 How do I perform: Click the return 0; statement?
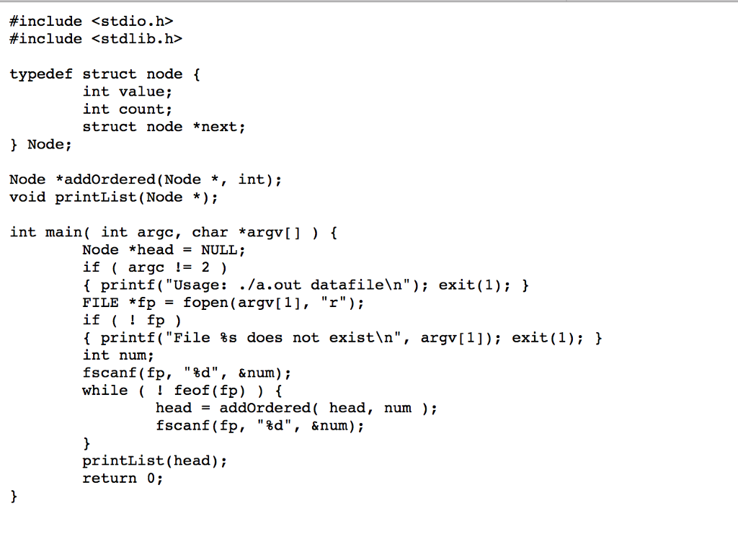(123, 479)
